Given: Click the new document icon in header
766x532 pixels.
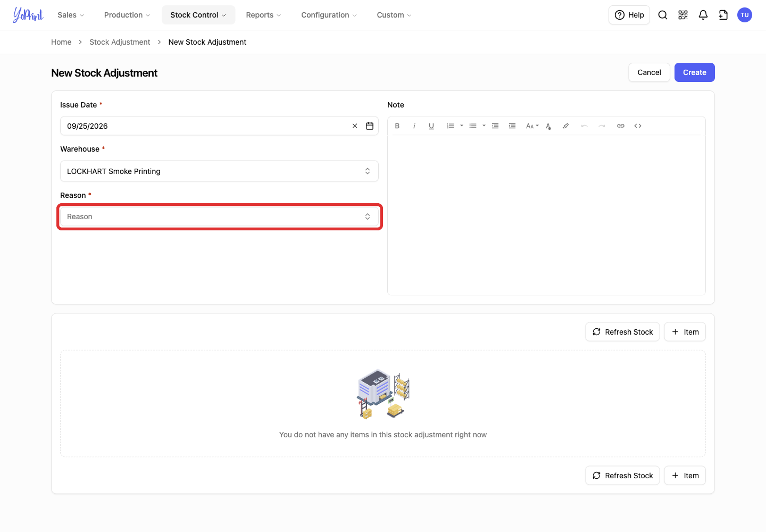Looking at the screenshot, I should [x=723, y=15].
